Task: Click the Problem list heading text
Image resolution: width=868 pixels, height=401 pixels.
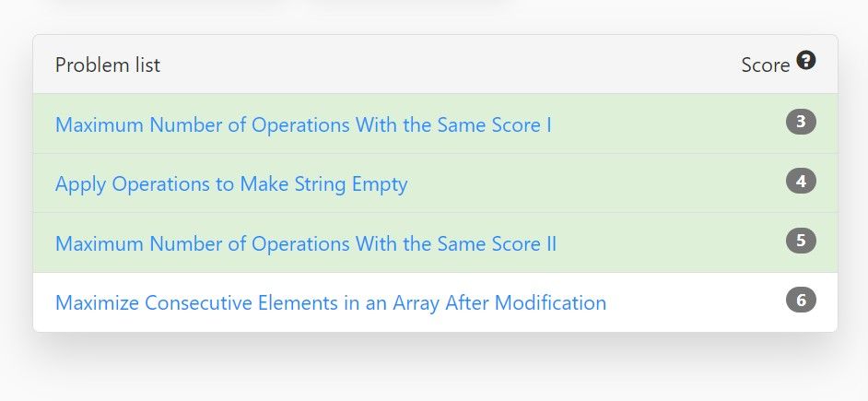Action: [x=108, y=65]
